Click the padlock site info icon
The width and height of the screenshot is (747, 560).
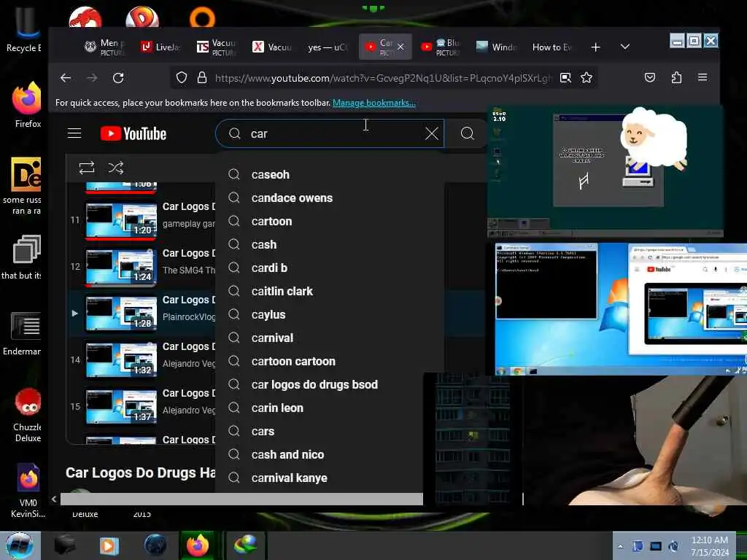point(202,77)
